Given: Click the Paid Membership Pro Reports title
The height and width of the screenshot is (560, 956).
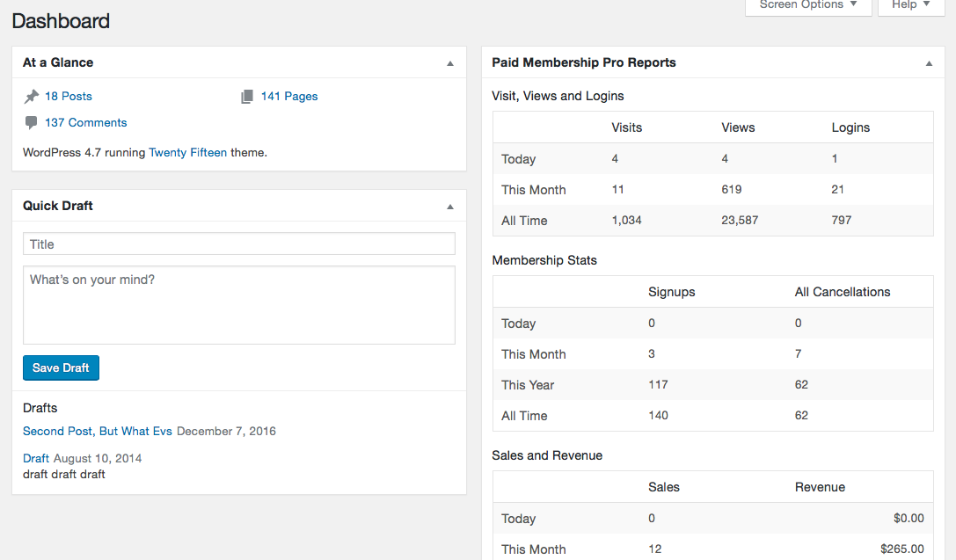Looking at the screenshot, I should pyautogui.click(x=584, y=62).
